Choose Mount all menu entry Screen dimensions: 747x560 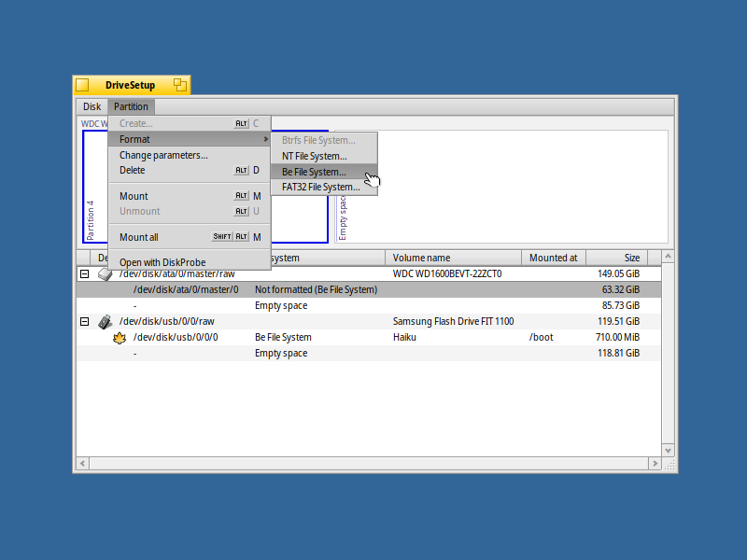[190, 237]
